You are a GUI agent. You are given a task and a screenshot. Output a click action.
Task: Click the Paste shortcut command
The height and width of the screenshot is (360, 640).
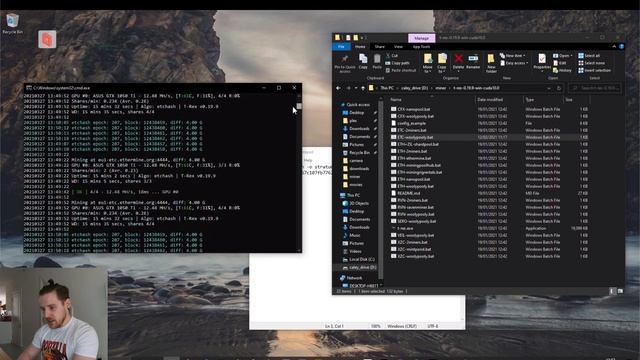[401, 70]
